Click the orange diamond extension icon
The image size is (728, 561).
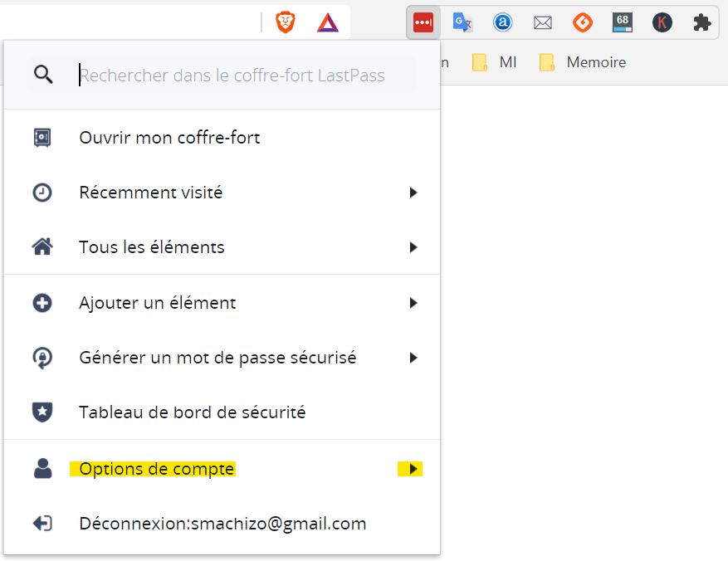pos(582,22)
